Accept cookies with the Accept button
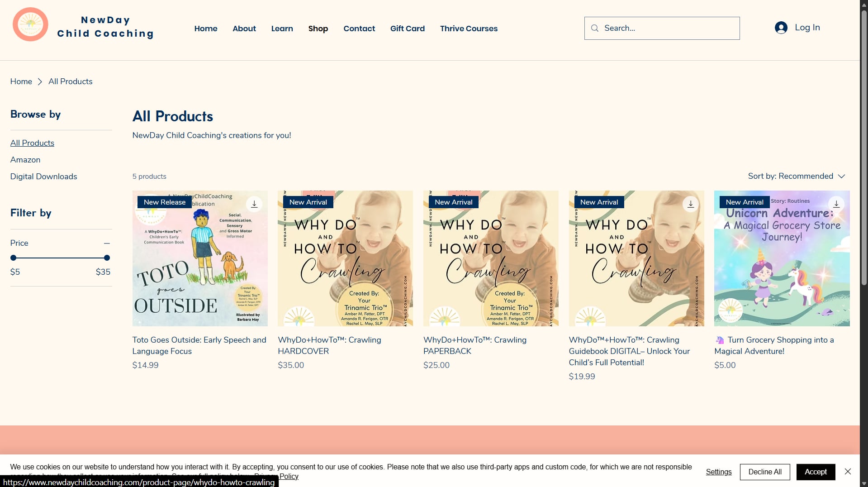868x487 pixels. (x=815, y=472)
